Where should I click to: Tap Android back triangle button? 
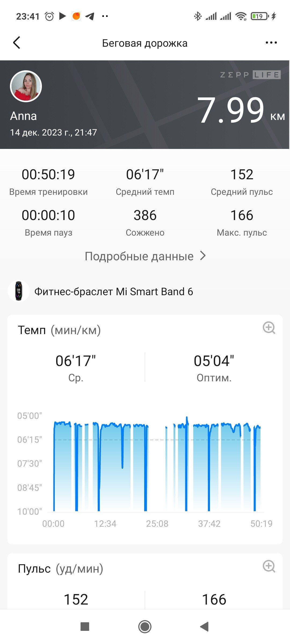tap(204, 627)
